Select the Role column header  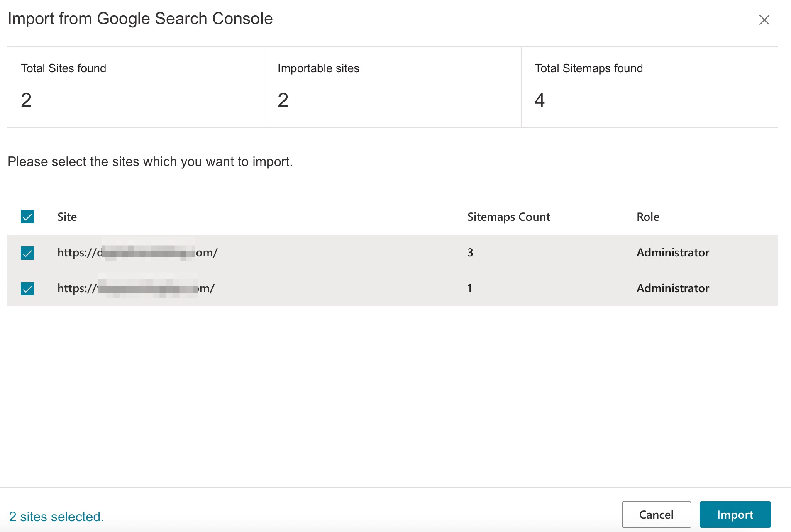pos(648,217)
